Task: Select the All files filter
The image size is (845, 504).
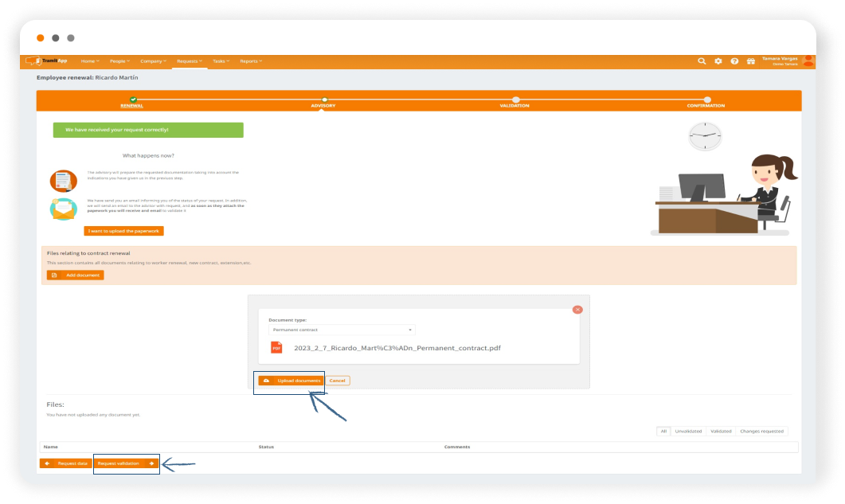Action: click(x=663, y=431)
